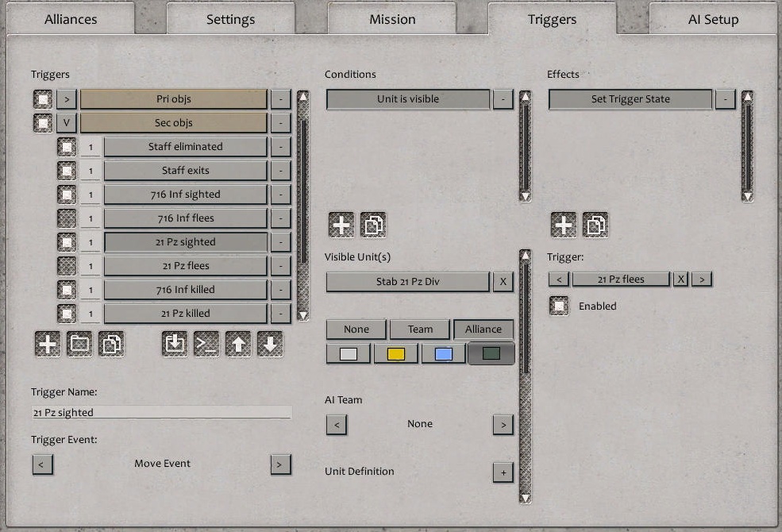This screenshot has width=782, height=532.
Task: Toggle the checkbox beside 21 Pz sighted
Action: (x=67, y=241)
